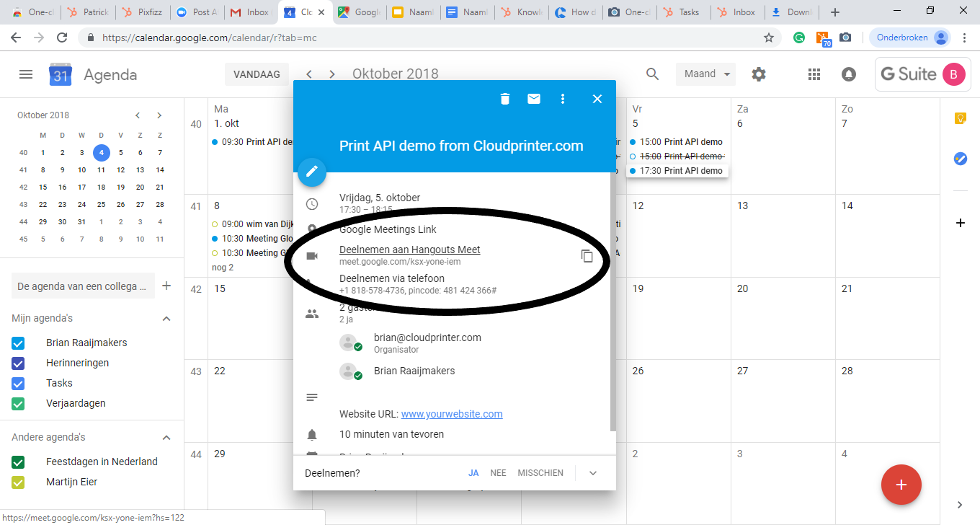The height and width of the screenshot is (525, 980).
Task: Mini calendar previous month arrow
Action: pyautogui.click(x=138, y=115)
